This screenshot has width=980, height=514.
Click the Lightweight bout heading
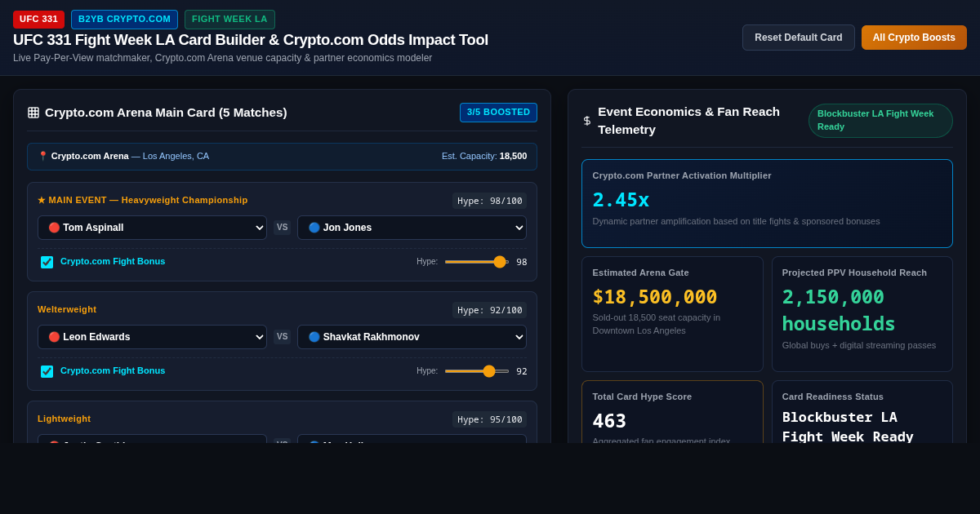pos(65,419)
